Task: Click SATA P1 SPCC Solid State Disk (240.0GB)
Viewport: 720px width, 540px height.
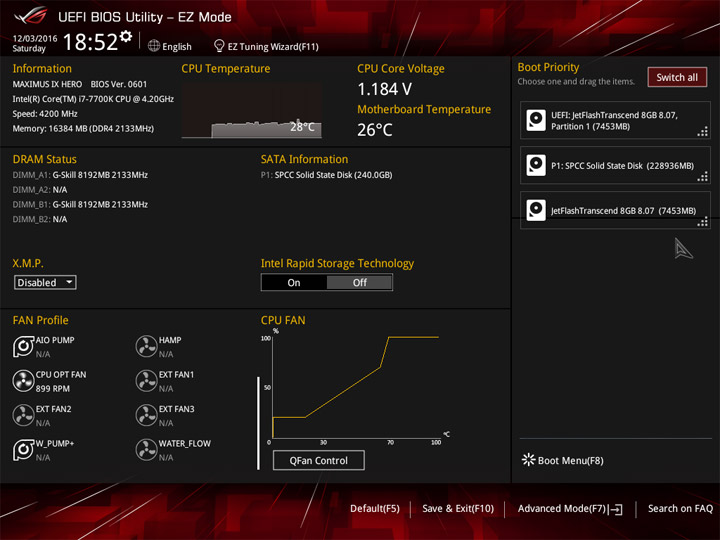Action: click(326, 175)
